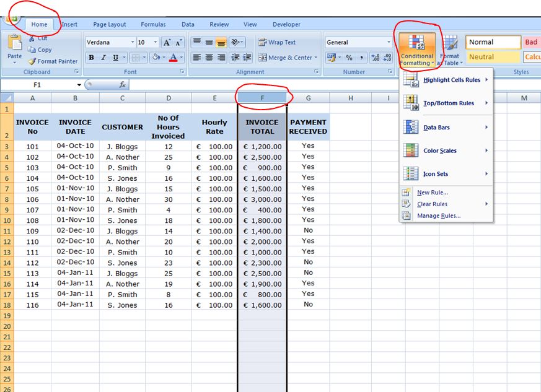Image resolution: width=541 pixels, height=392 pixels.
Task: Align text left
Action: pyautogui.click(x=197, y=58)
